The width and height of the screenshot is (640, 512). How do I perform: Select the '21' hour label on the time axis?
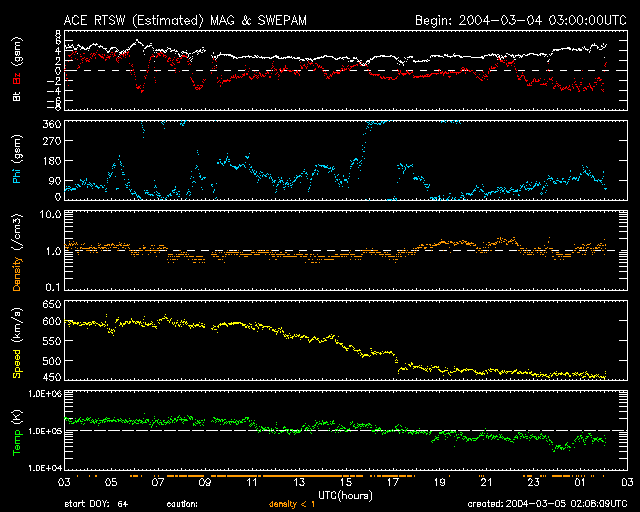pos(487,483)
